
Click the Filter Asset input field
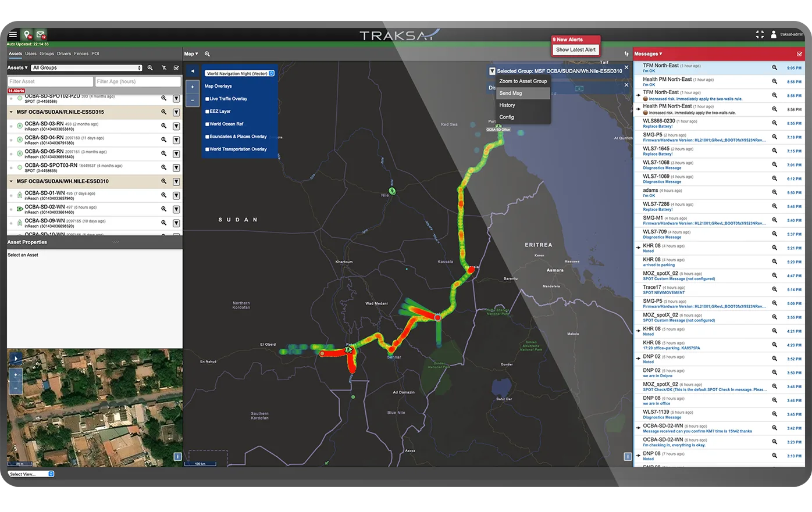[50, 82]
